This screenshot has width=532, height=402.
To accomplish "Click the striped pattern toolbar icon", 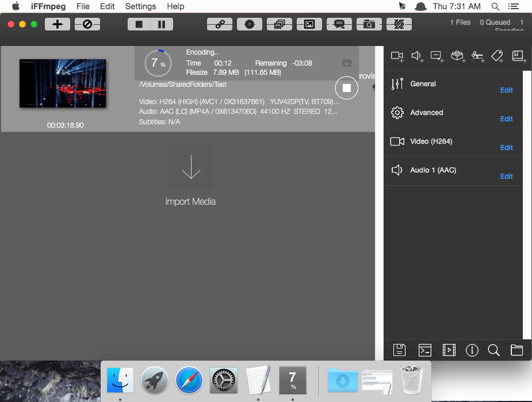I will point(399,24).
